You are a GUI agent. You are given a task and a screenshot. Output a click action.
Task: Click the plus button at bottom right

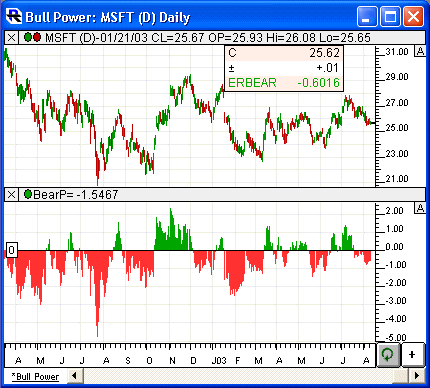pos(412,355)
